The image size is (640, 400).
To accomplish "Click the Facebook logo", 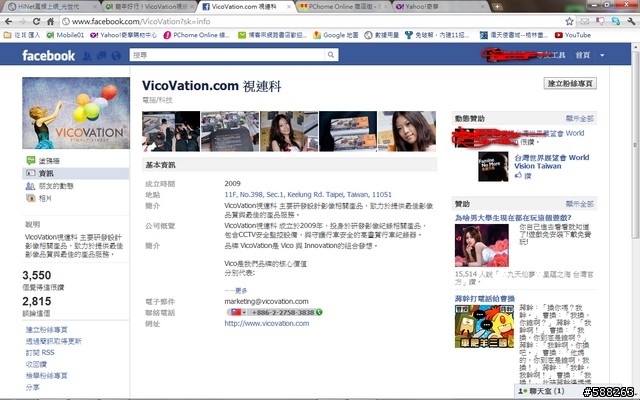I will 48,56.
